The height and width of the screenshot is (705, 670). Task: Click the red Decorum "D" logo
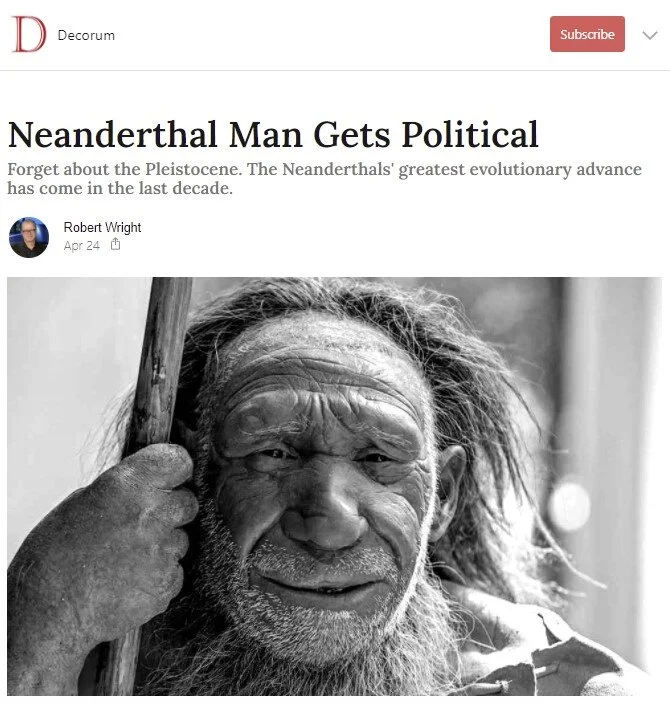point(29,34)
